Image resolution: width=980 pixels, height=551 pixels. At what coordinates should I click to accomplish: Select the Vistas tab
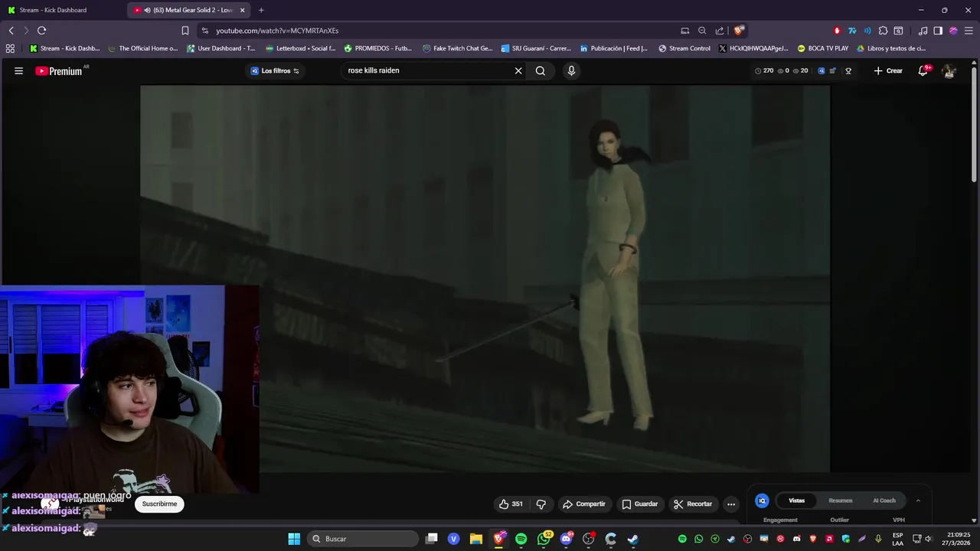(x=797, y=500)
